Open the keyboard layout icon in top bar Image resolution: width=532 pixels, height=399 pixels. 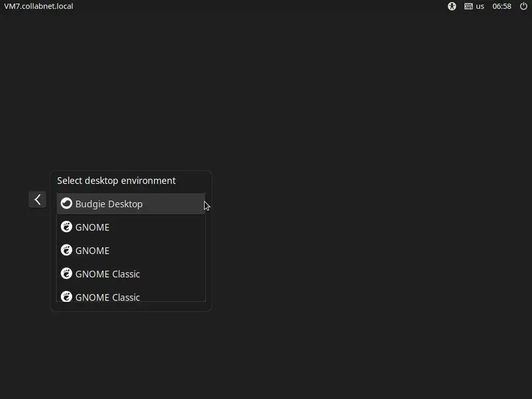click(x=469, y=6)
